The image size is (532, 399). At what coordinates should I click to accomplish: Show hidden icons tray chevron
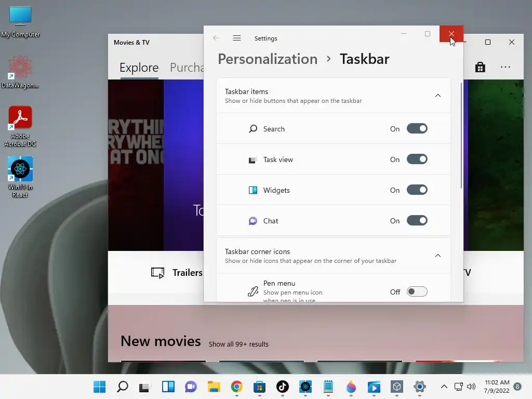coord(444,387)
